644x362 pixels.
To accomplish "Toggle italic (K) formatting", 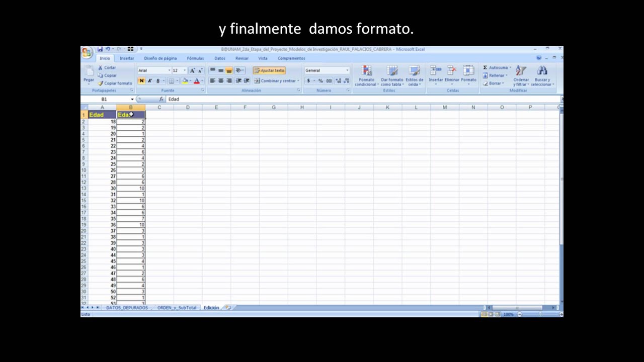I will (x=149, y=81).
